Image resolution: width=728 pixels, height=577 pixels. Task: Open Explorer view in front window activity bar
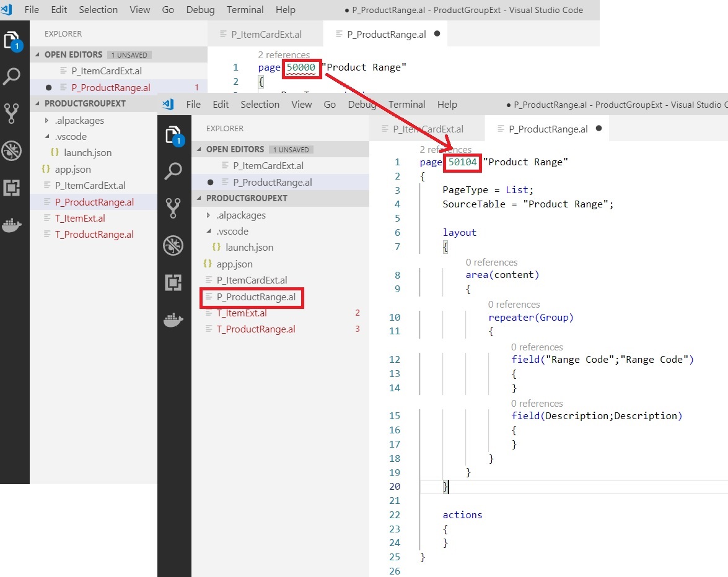tap(173, 136)
